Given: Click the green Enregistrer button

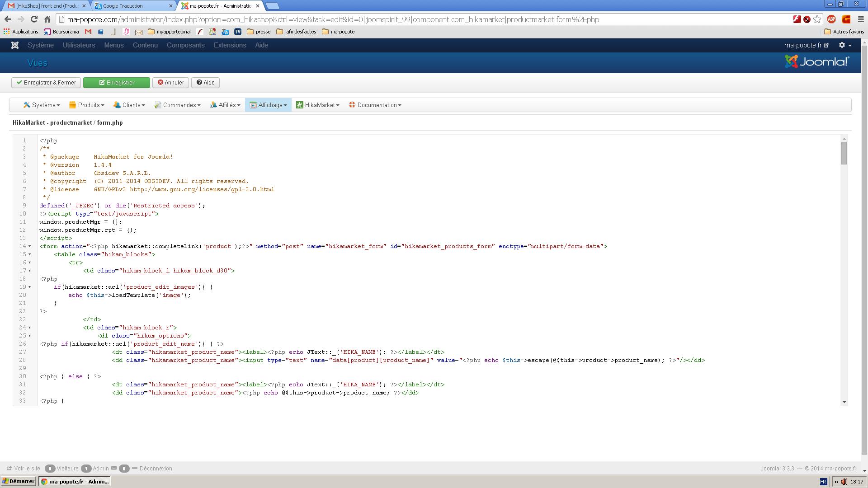Looking at the screenshot, I should [117, 83].
